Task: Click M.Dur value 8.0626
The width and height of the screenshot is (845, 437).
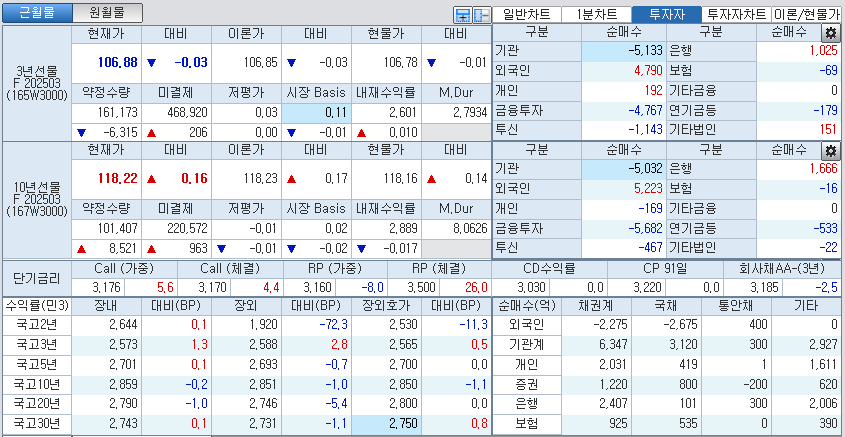Action: 469,228
